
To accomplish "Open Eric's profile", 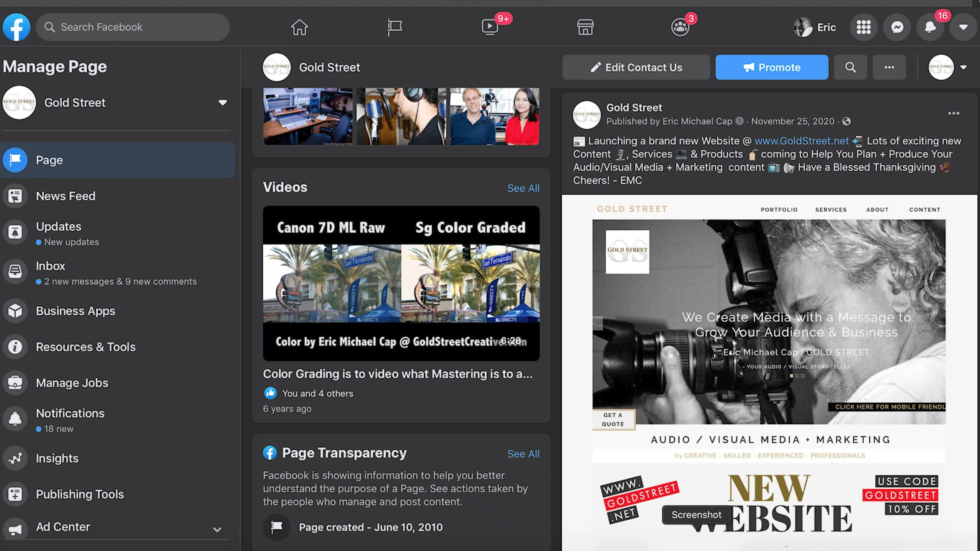I will [815, 27].
